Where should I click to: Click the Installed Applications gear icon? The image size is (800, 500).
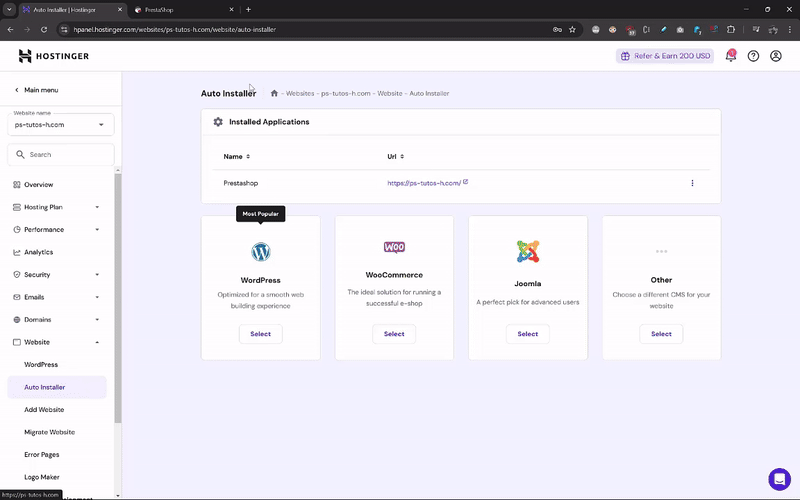(218, 122)
